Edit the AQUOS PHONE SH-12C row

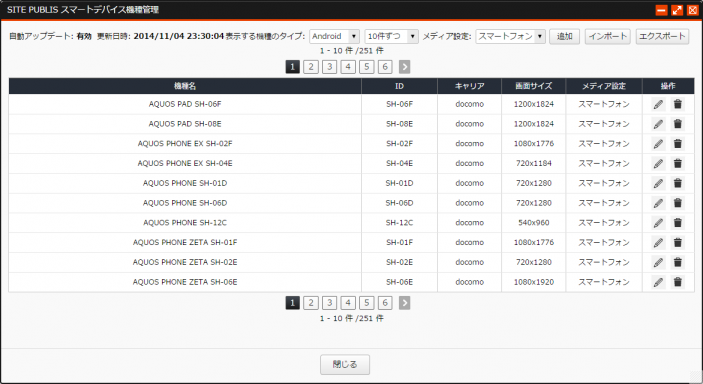click(x=658, y=223)
